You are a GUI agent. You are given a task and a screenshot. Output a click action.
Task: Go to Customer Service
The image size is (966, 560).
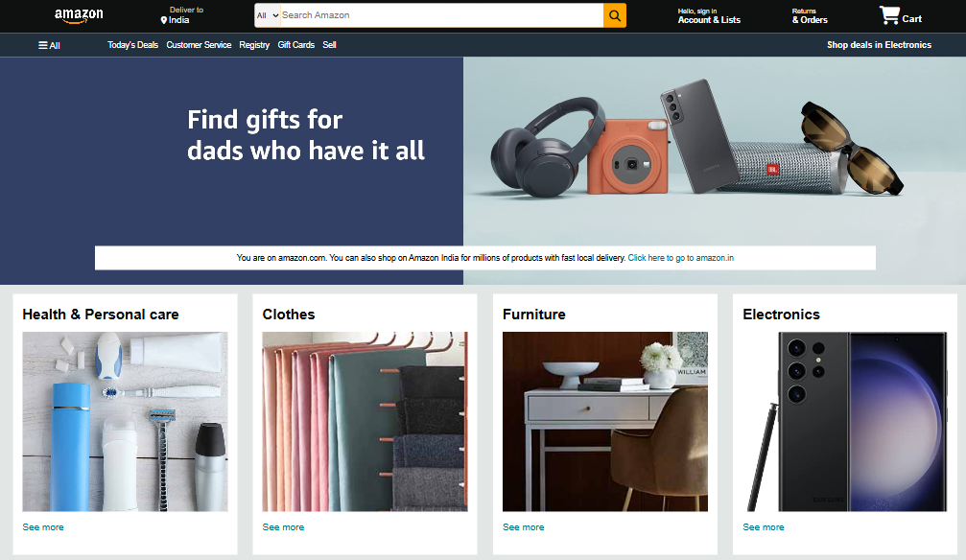tap(199, 45)
